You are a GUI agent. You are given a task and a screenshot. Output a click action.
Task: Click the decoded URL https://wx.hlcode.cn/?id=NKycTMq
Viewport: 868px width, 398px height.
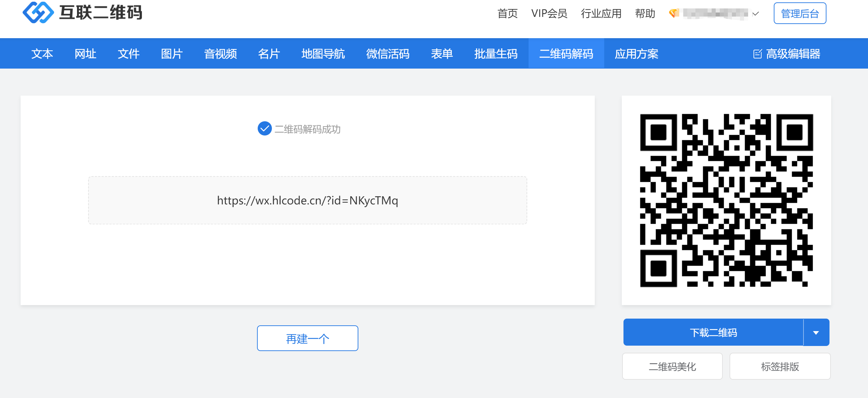pos(308,200)
